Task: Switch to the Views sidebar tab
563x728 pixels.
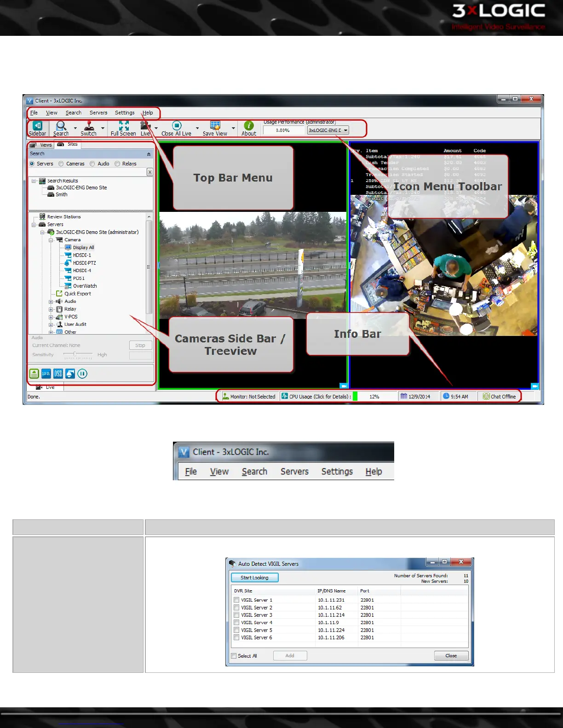Action: 41,145
